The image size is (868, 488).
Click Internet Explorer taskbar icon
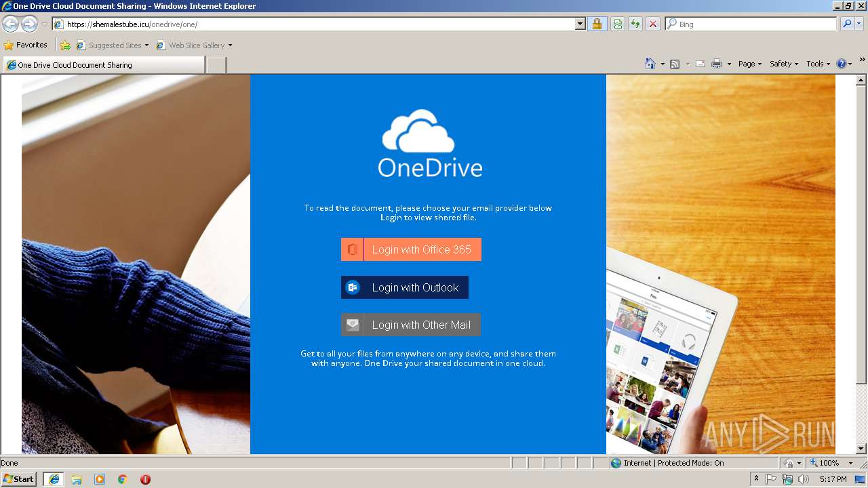tap(54, 479)
